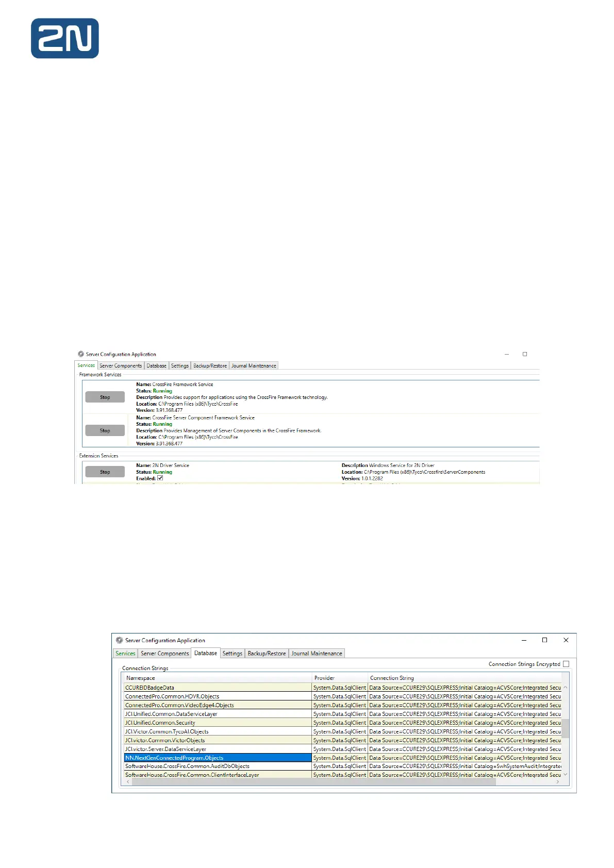
Task: Click the name 'CrossFire Framework Service'
Action: 182,385
